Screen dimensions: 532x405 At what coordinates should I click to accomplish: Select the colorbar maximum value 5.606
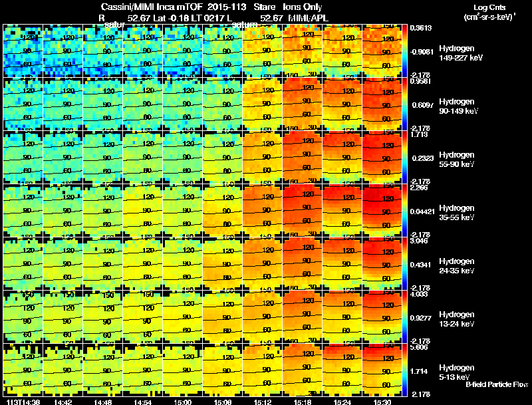point(419,347)
